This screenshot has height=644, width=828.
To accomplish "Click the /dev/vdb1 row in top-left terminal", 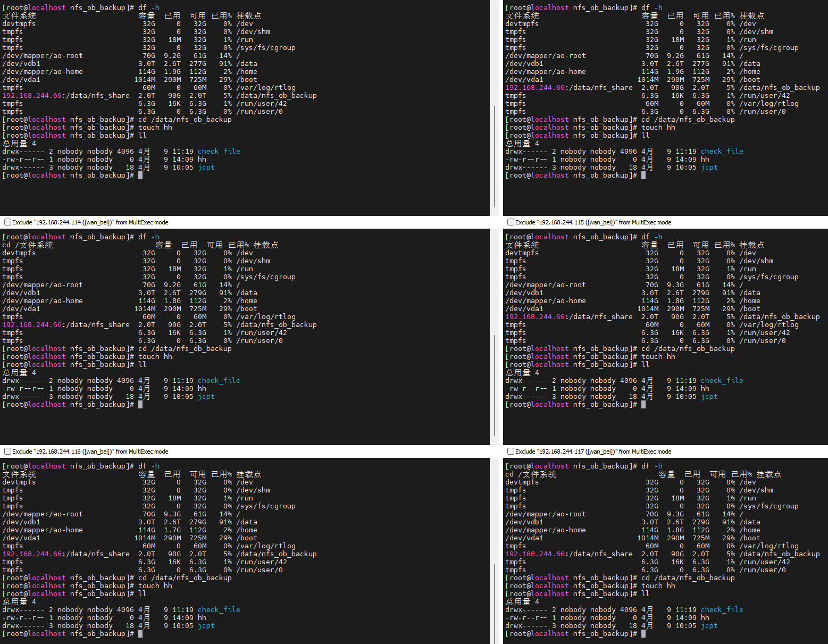I will point(21,64).
